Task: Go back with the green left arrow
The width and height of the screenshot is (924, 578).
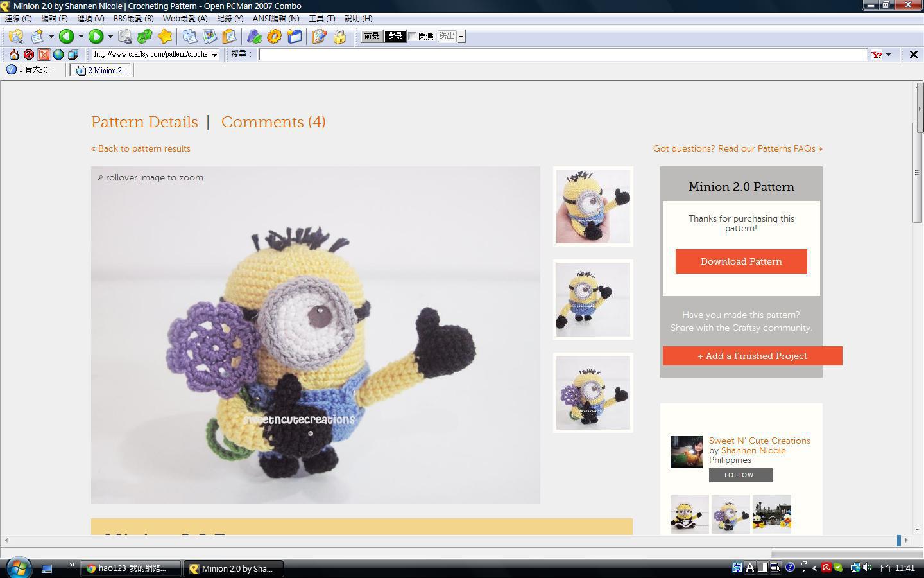Action: (x=66, y=37)
